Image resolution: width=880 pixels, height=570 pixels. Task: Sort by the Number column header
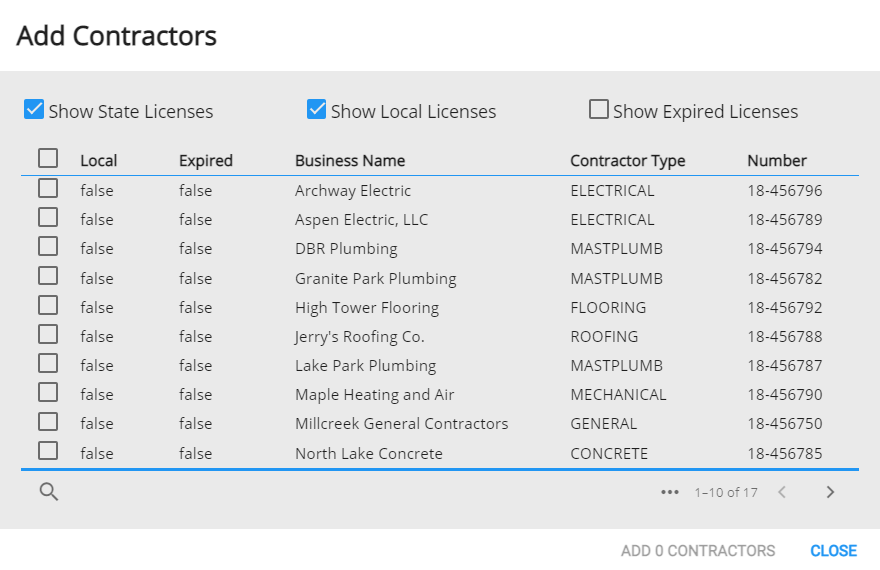(777, 161)
